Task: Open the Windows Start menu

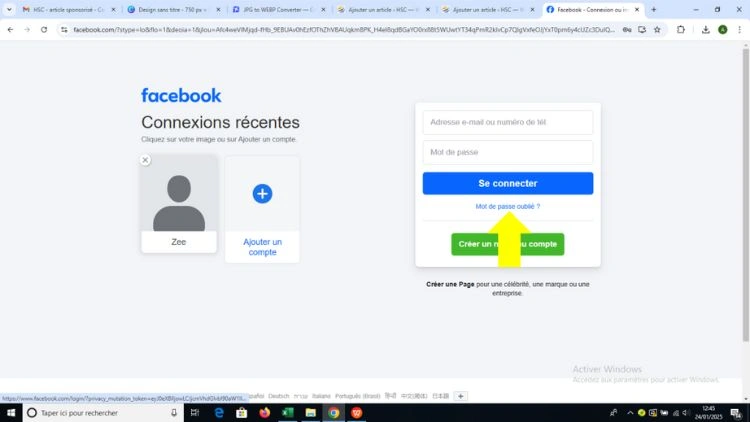Action: [x=11, y=412]
